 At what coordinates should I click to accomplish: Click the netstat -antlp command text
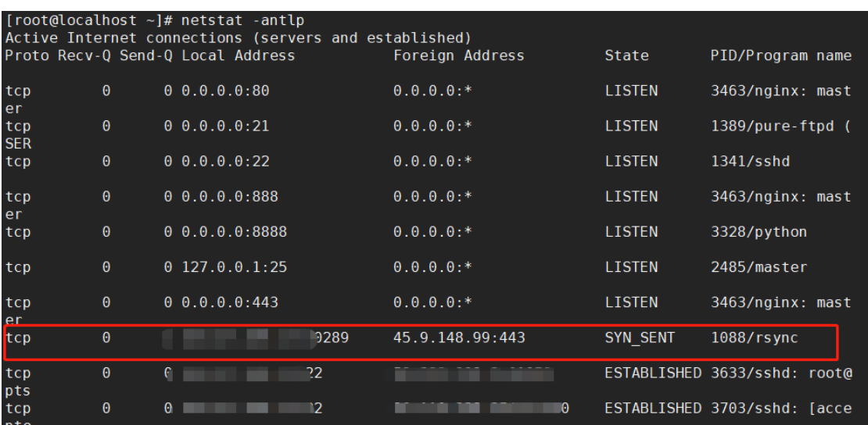click(x=250, y=20)
